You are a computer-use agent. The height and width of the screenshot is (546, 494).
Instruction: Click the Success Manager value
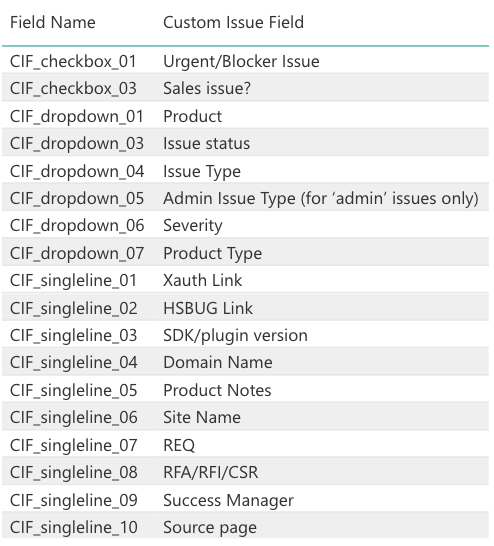coord(228,500)
